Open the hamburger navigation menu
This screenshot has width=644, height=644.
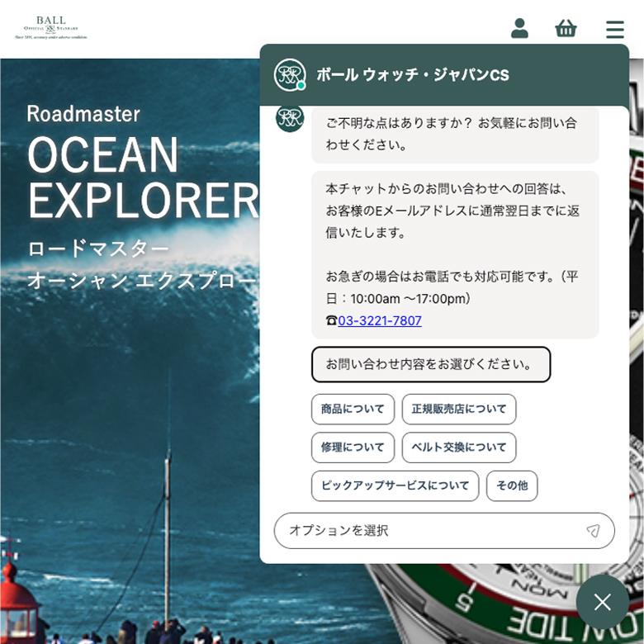(x=615, y=30)
